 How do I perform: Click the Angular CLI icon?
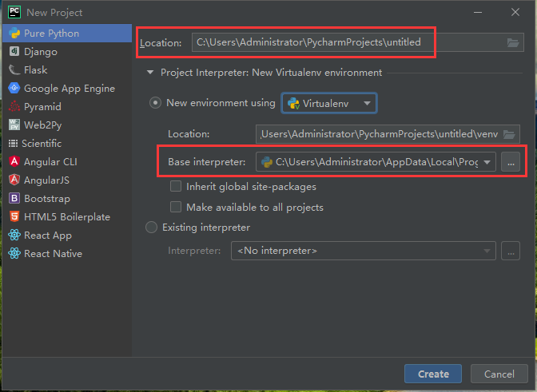[x=14, y=162]
